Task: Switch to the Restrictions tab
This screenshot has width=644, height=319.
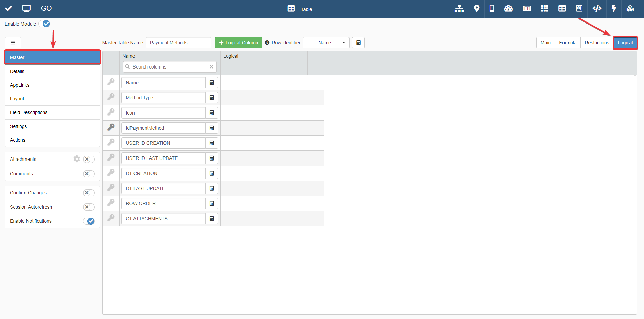Action: [x=597, y=43]
